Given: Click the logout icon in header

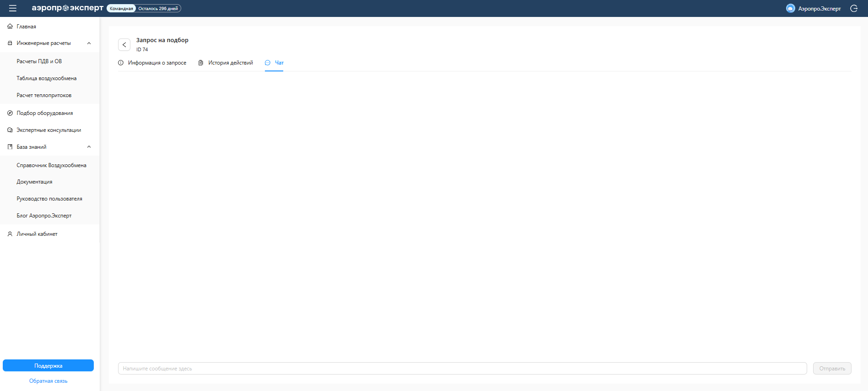Looking at the screenshot, I should 854,8.
